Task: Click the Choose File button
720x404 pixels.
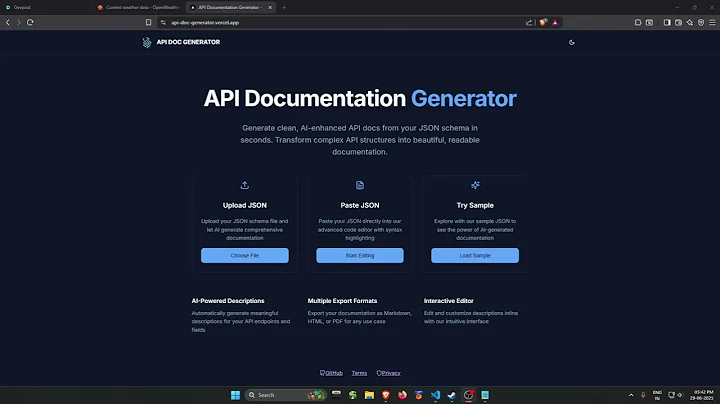Action: [245, 255]
